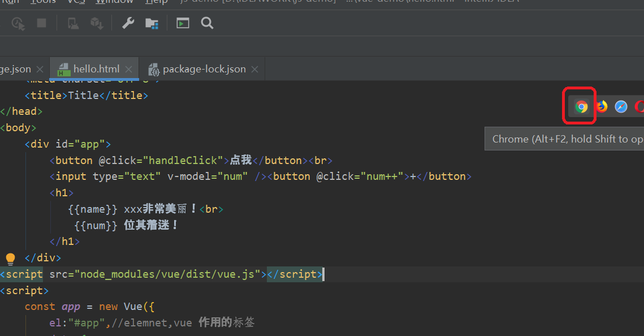Click the yellow intention light bulb
Image resolution: width=644 pixels, height=336 pixels.
(x=10, y=259)
